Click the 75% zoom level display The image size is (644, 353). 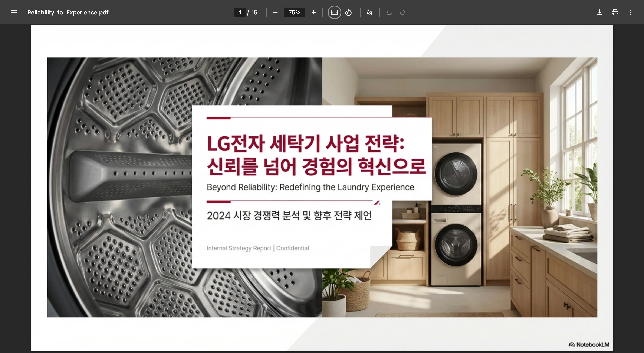click(294, 12)
